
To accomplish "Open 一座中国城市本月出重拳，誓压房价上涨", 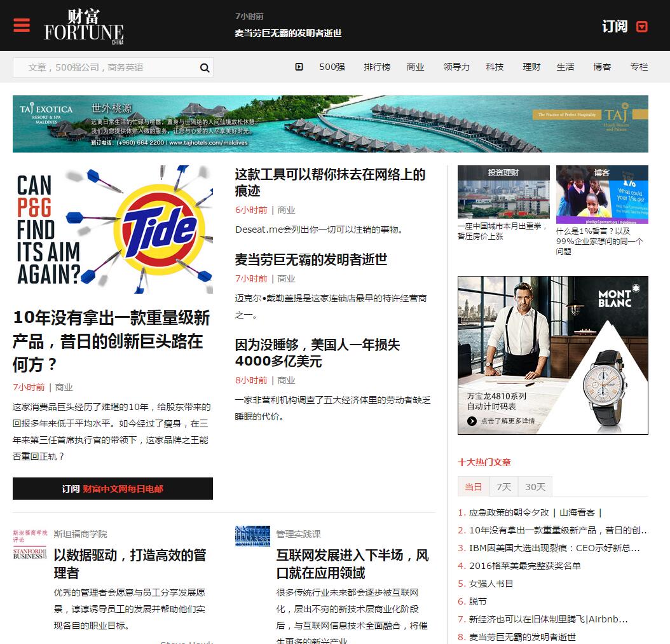I will coord(502,231).
